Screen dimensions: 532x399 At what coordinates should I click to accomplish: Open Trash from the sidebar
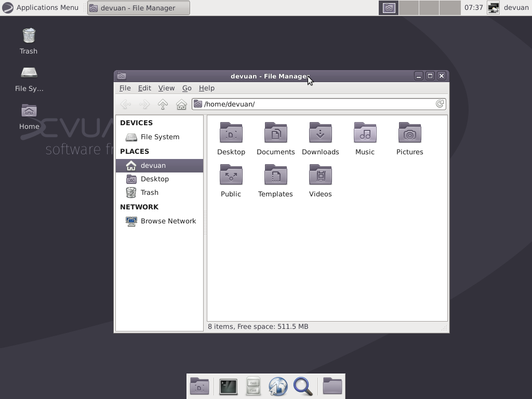[150, 192]
